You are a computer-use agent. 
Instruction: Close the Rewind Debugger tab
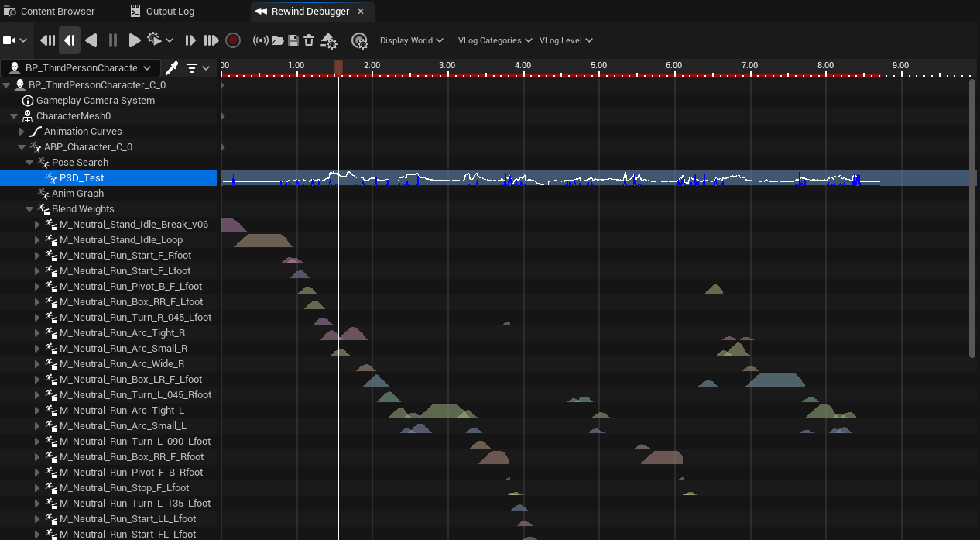coord(361,12)
